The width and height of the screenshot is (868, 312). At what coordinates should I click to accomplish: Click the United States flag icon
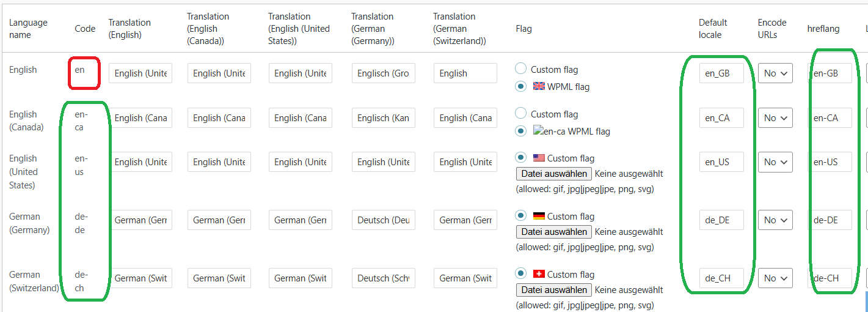(539, 158)
